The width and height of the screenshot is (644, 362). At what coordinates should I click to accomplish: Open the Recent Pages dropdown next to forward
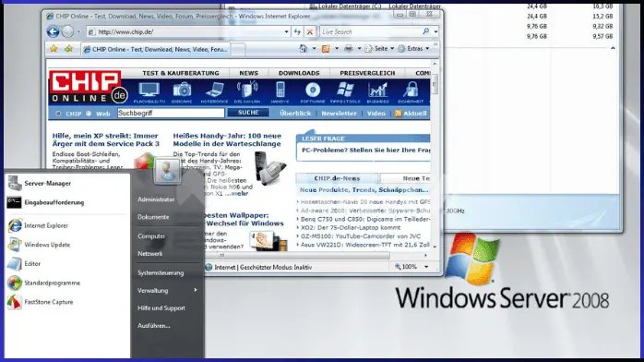[78, 31]
